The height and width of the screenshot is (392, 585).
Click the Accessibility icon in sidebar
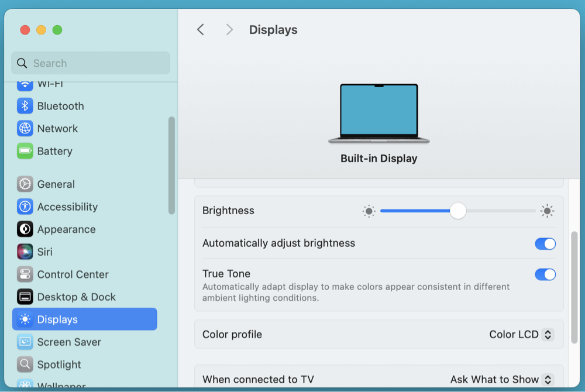(25, 207)
